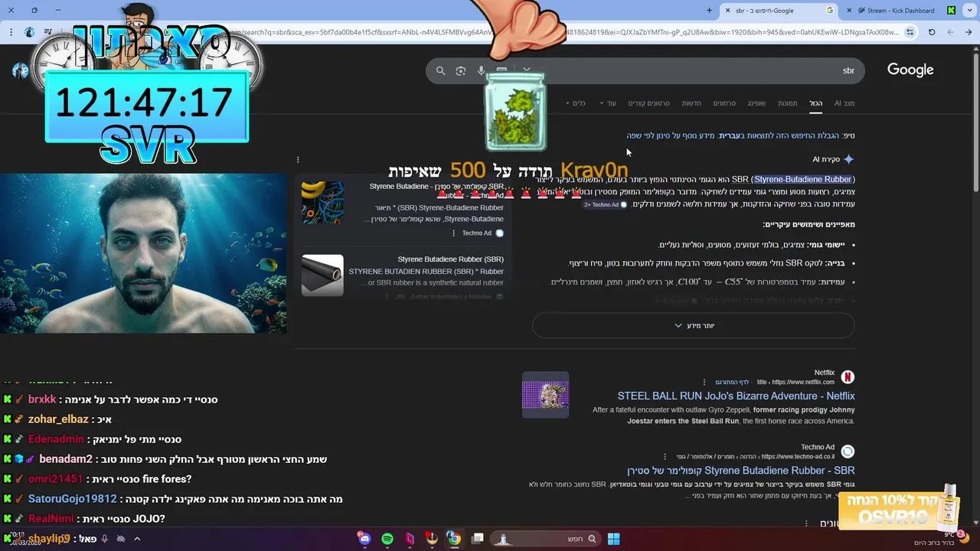Viewport: 980px width, 551px height.
Task: Click username 'SatoruGojo19812' in the chat
Action: click(73, 499)
